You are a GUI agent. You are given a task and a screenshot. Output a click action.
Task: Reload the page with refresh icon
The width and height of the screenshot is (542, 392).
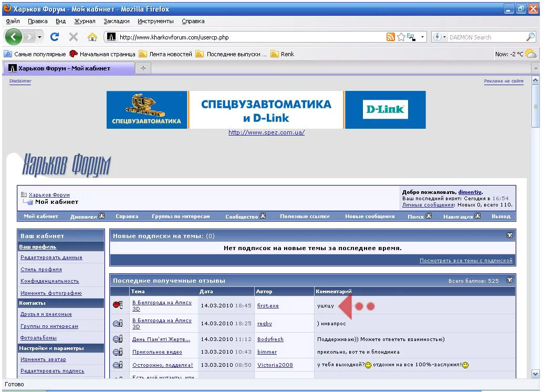point(54,37)
